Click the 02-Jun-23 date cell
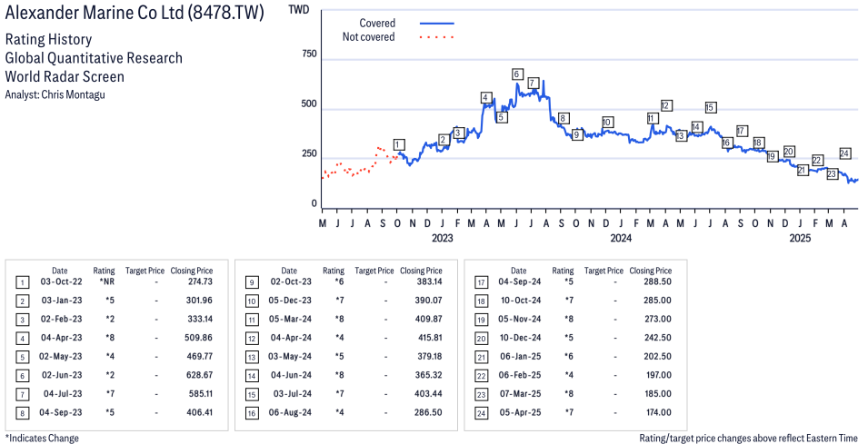 click(x=62, y=375)
